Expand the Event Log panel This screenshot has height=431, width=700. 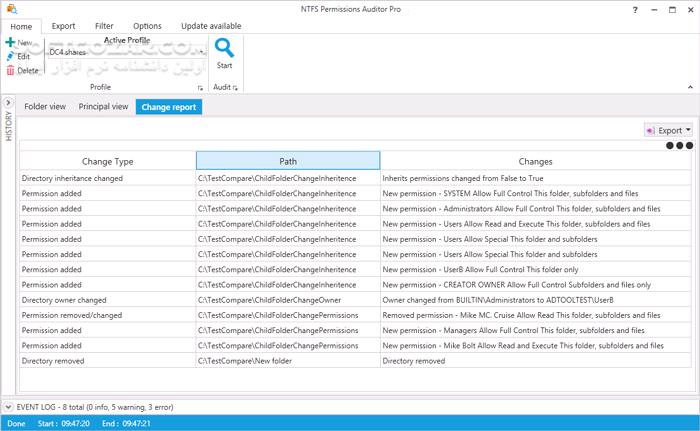click(x=9, y=408)
